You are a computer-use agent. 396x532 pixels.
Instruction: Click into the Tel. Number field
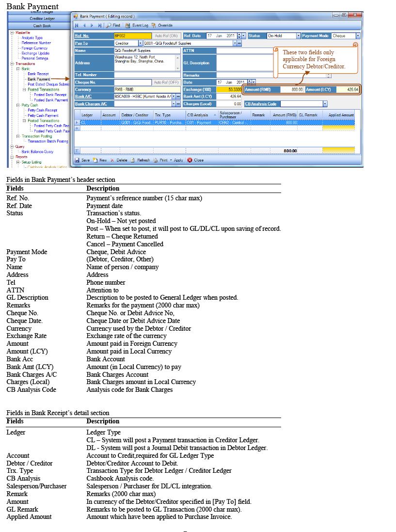(147, 75)
